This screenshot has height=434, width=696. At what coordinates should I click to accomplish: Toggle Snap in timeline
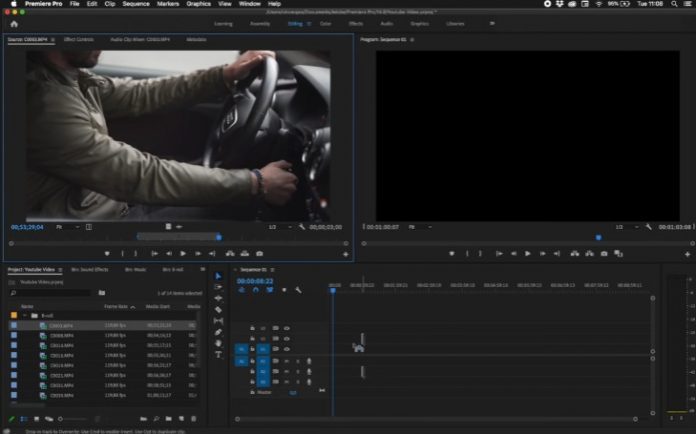(x=256, y=290)
